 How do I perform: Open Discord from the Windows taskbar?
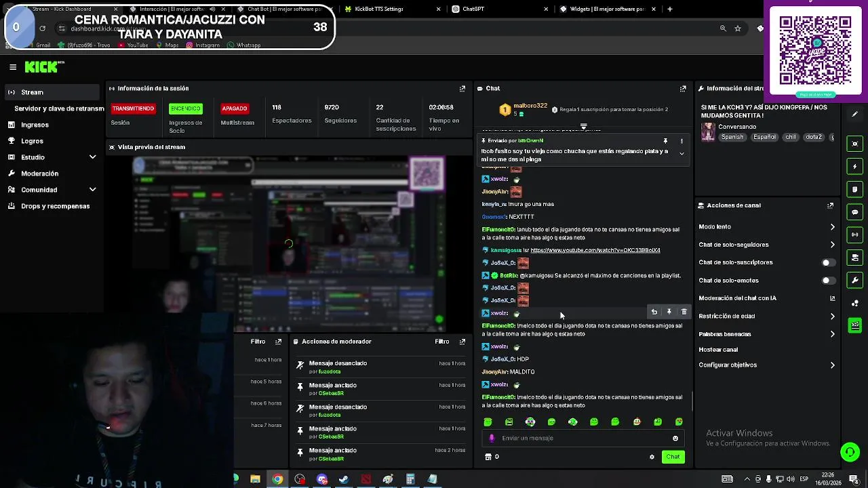point(321,479)
